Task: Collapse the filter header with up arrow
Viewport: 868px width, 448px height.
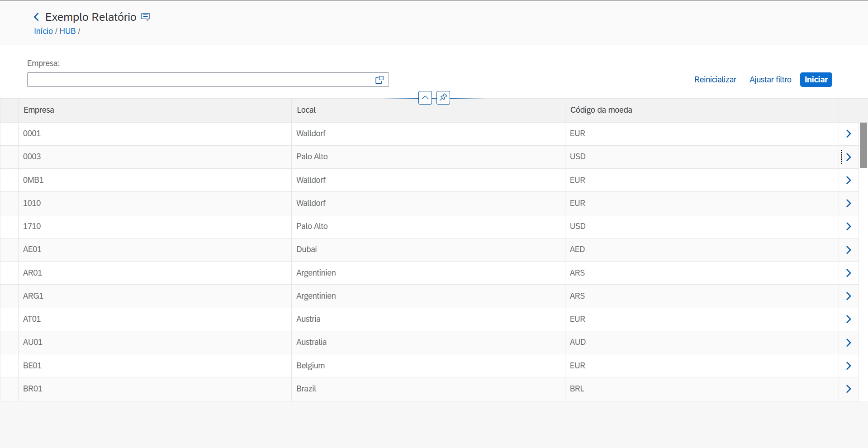Action: click(x=425, y=97)
